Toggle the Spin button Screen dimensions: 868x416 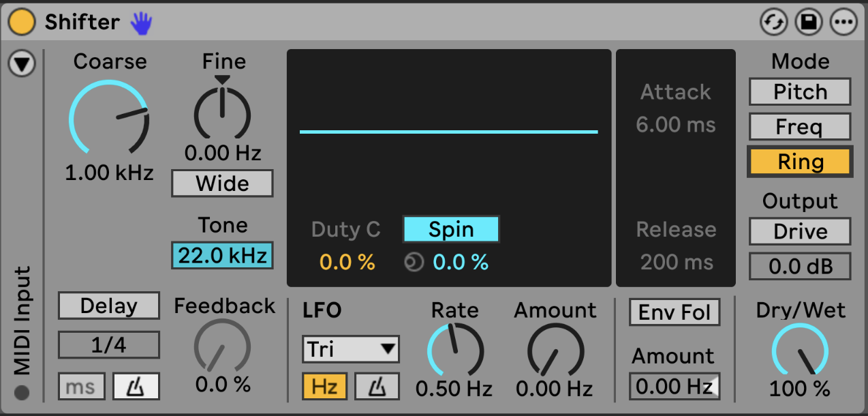coord(451,230)
